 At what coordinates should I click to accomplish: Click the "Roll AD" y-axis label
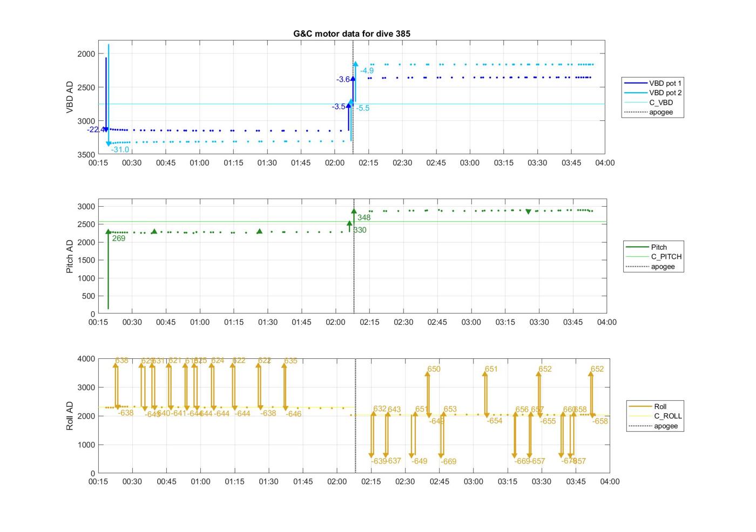(x=70, y=416)
